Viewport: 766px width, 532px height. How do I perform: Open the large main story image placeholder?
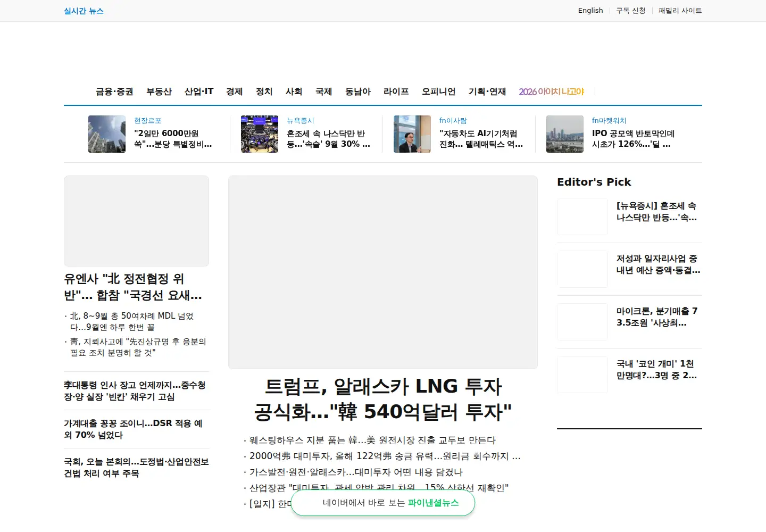pos(383,272)
